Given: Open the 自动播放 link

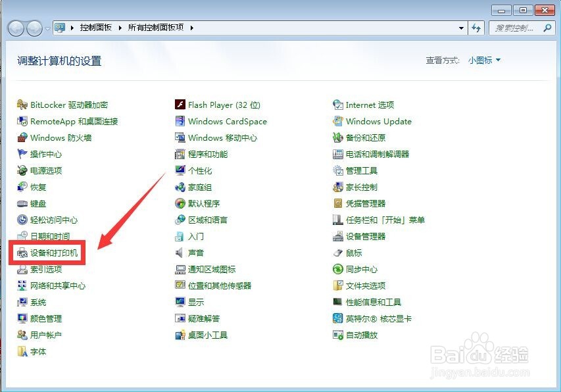Looking at the screenshot, I should (x=362, y=335).
